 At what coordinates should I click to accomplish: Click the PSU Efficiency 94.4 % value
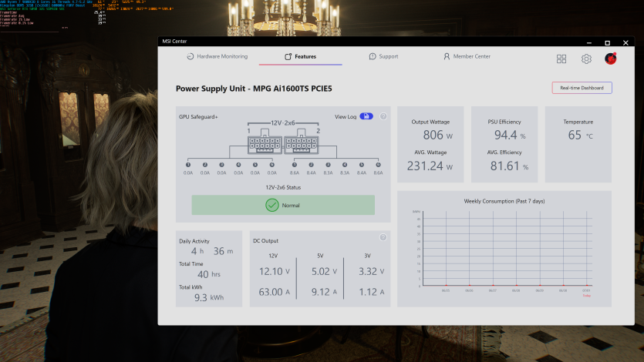pyautogui.click(x=510, y=135)
